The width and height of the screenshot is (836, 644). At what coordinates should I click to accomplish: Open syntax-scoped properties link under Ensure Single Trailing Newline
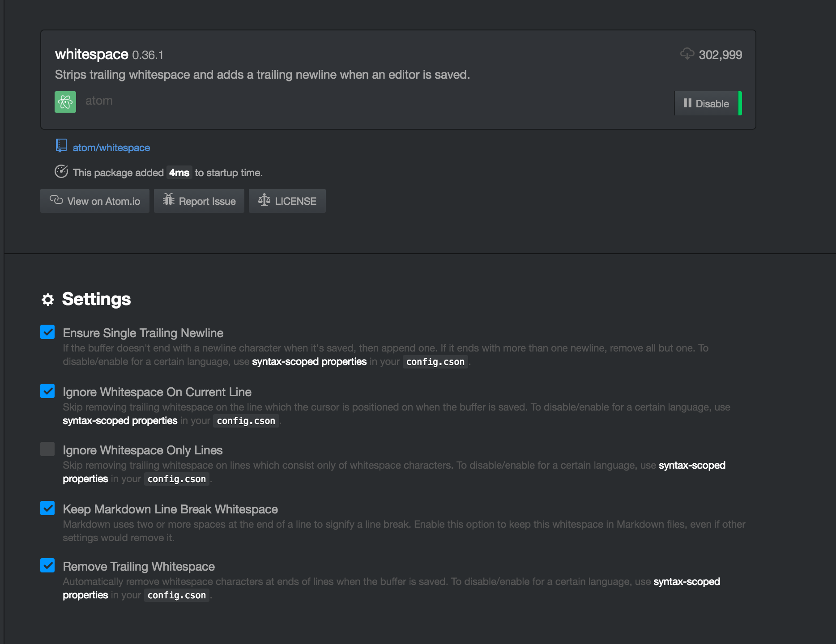310,361
